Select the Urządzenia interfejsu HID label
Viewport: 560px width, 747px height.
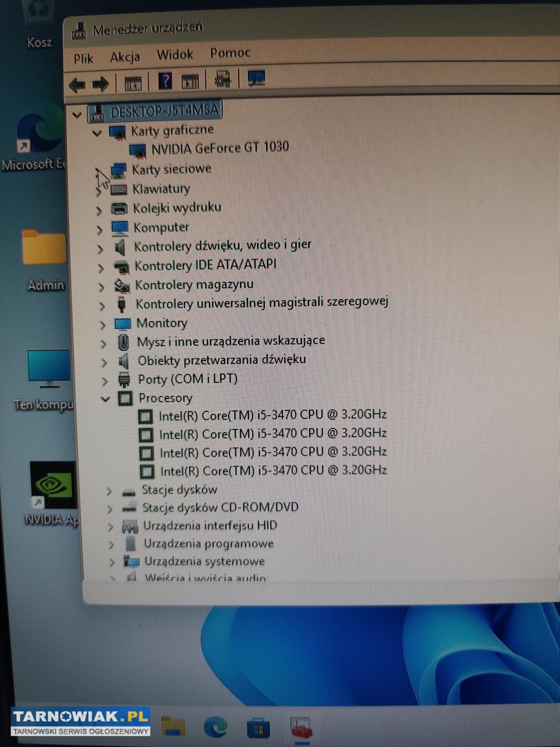coord(210,526)
